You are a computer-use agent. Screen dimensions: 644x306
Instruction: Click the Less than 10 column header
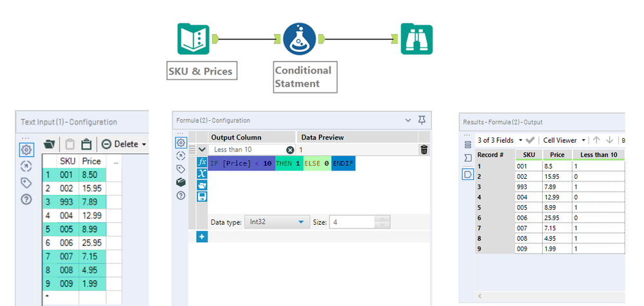tap(598, 155)
